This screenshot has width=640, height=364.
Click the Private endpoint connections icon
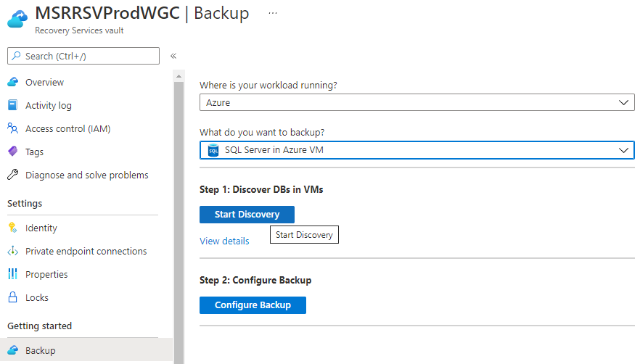(12, 251)
